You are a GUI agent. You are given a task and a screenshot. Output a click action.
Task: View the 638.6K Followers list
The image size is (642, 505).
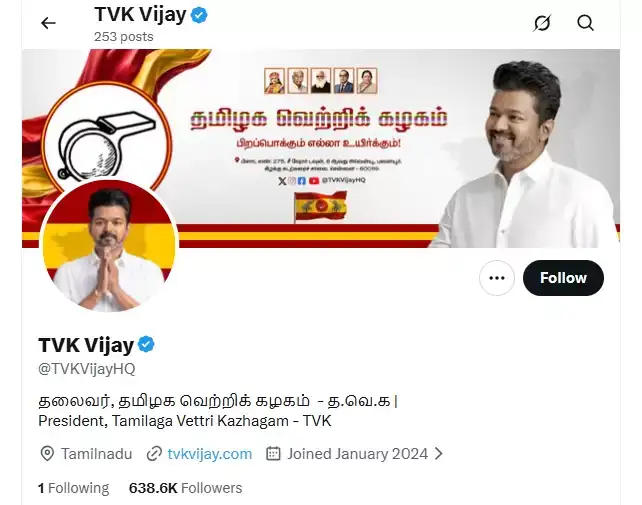click(x=185, y=488)
